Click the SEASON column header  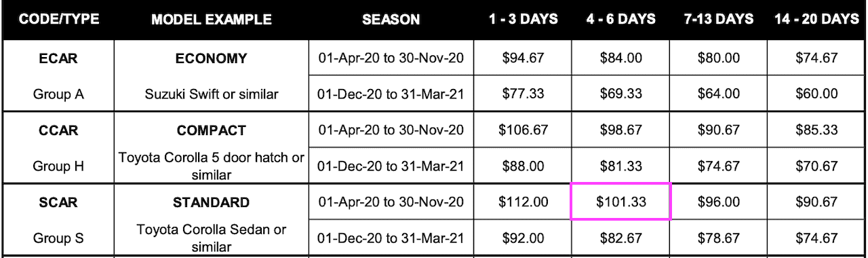pyautogui.click(x=391, y=19)
